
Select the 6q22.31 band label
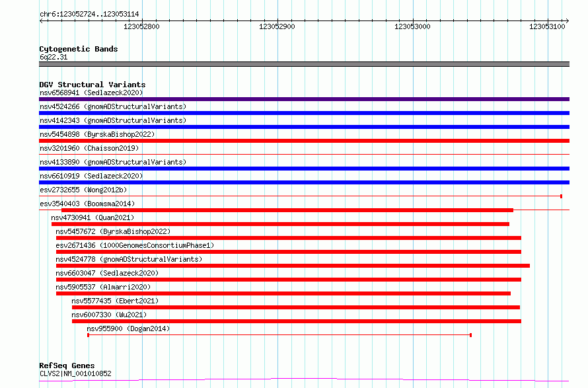tap(54, 57)
